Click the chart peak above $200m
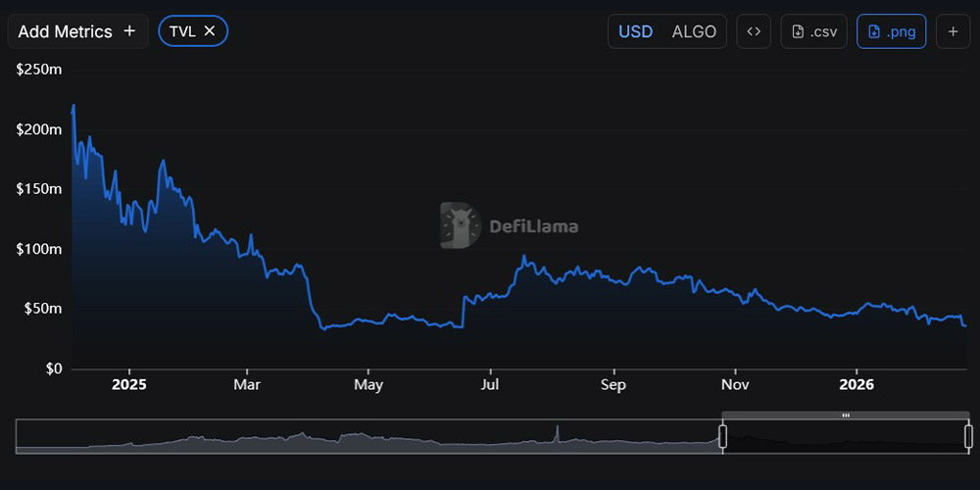This screenshot has width=980, height=490. coord(73,106)
